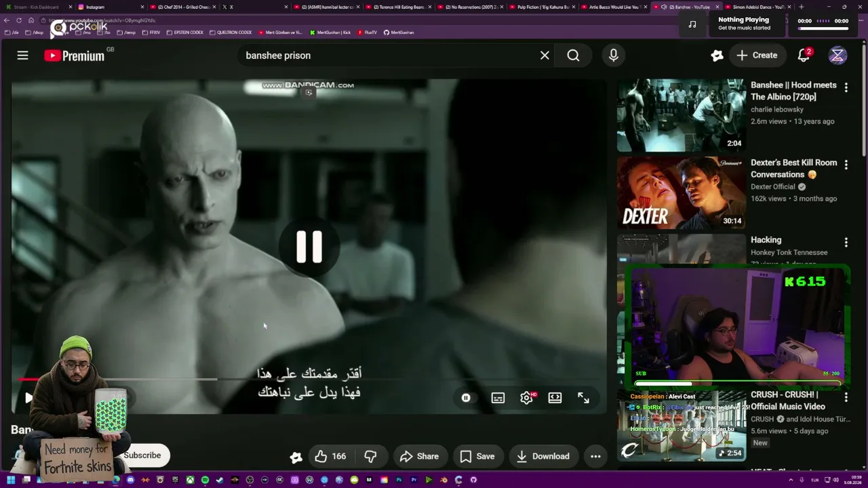
Task: Open the Dexter Official channel link
Action: [773, 186]
